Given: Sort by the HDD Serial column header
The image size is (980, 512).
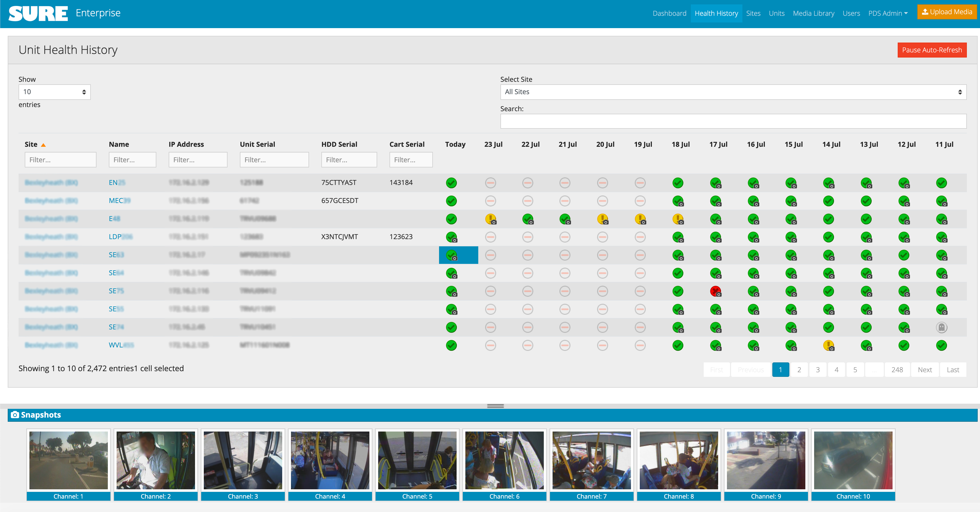Looking at the screenshot, I should (x=339, y=144).
